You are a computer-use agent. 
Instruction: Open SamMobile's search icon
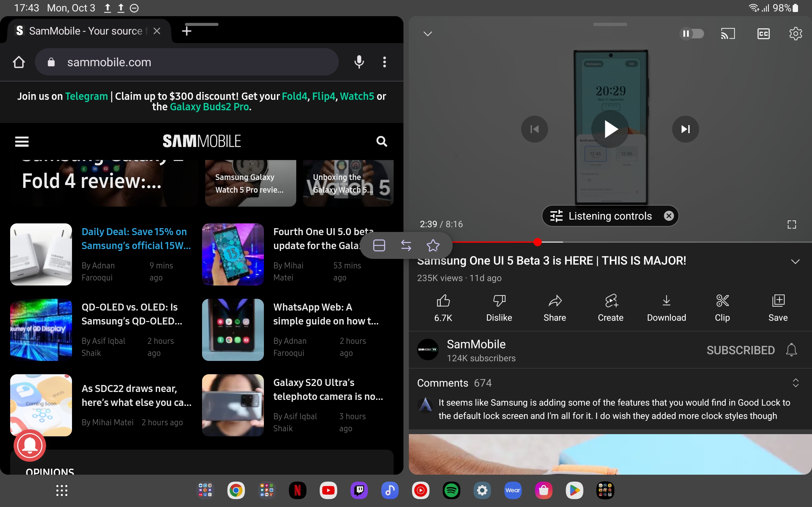[381, 142]
